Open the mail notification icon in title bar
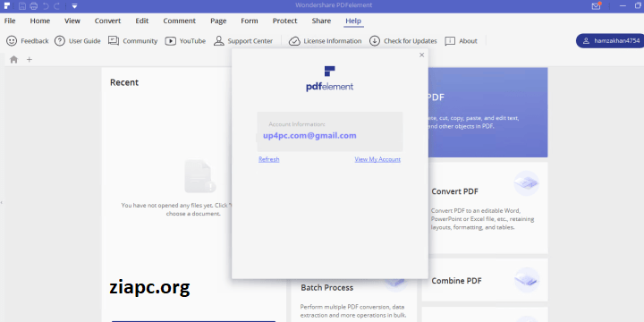The width and height of the screenshot is (644, 322). click(596, 5)
